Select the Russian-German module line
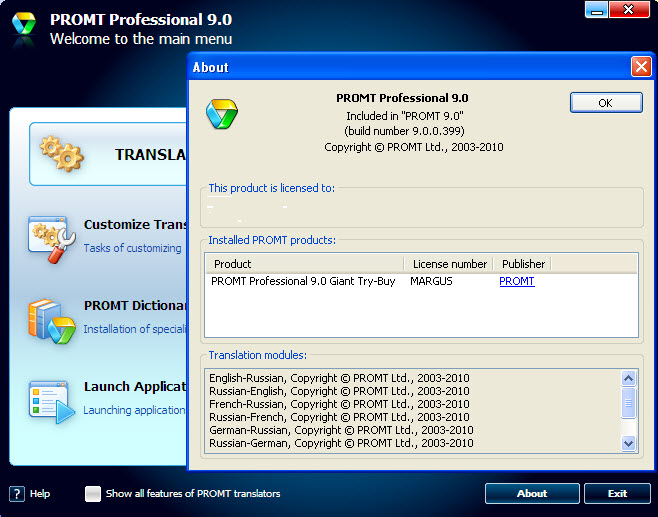Viewport: 658px width, 517px height. [341, 443]
